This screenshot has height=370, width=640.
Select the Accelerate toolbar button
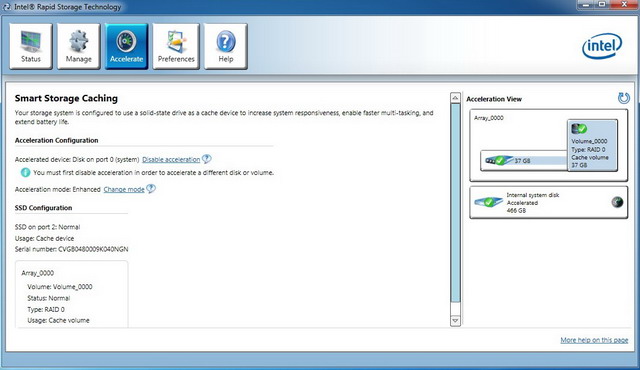tap(126, 46)
